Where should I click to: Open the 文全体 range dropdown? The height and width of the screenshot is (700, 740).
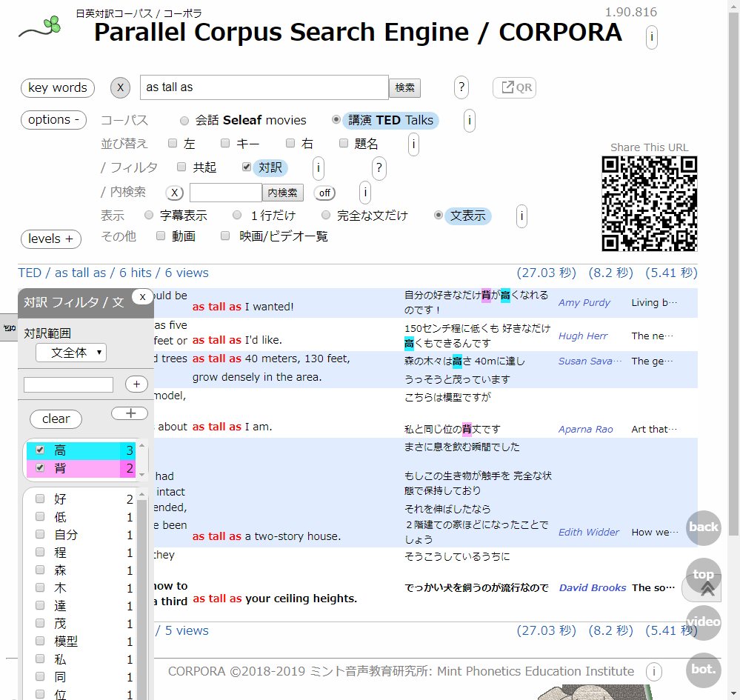71,353
